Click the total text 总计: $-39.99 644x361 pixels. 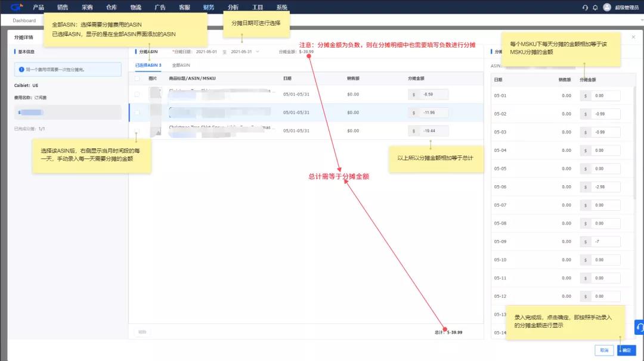(x=448, y=332)
